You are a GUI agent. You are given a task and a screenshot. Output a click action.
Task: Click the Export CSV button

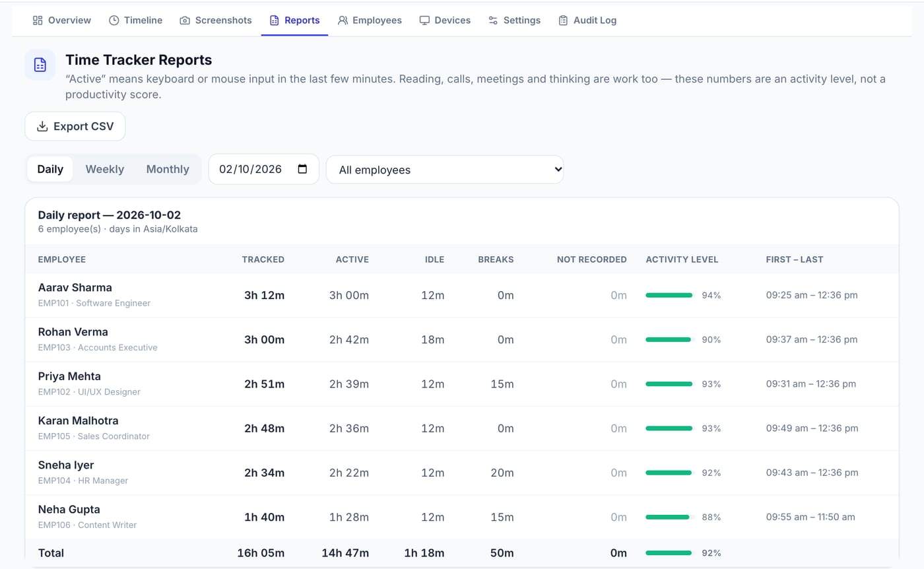pyautogui.click(x=75, y=127)
